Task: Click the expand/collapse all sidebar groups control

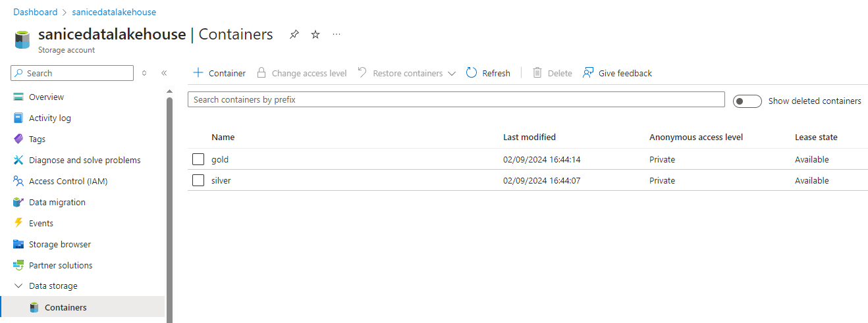Action: pos(144,73)
